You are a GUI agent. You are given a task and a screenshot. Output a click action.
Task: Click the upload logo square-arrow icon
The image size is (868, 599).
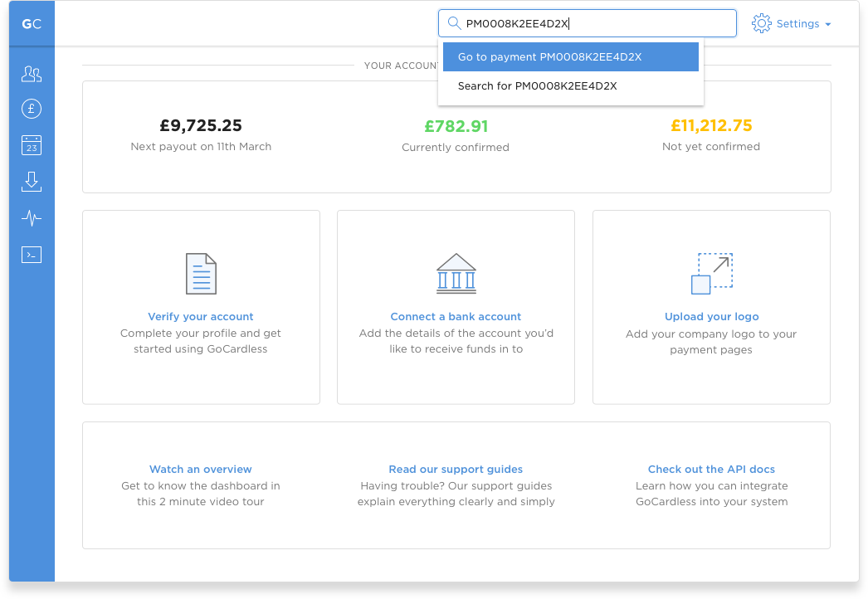click(x=712, y=274)
